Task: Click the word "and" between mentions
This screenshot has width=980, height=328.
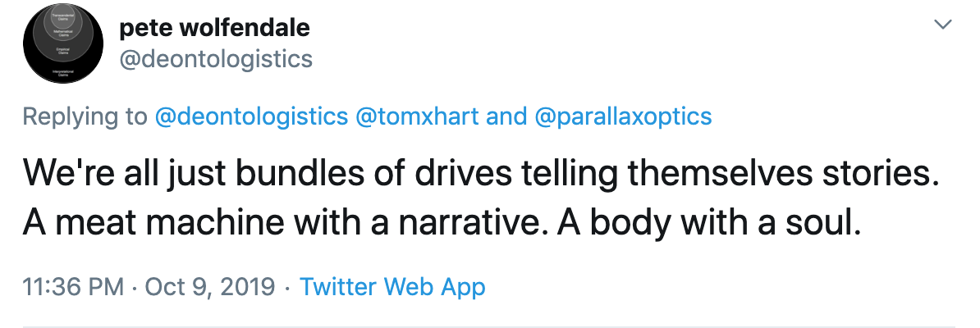Action: [506, 116]
